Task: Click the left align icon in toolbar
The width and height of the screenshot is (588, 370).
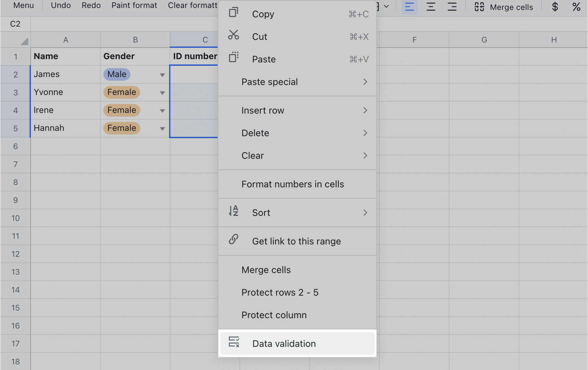Action: coord(409,7)
